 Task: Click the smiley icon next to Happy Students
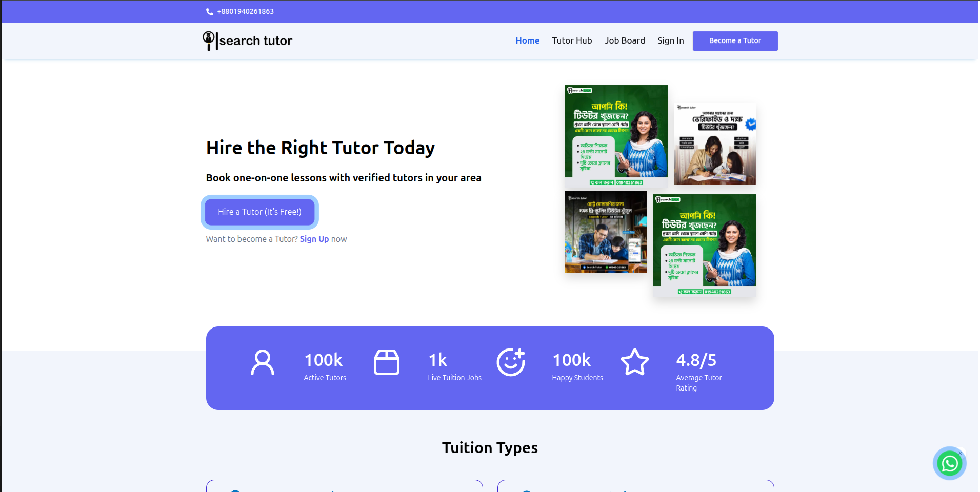(511, 362)
